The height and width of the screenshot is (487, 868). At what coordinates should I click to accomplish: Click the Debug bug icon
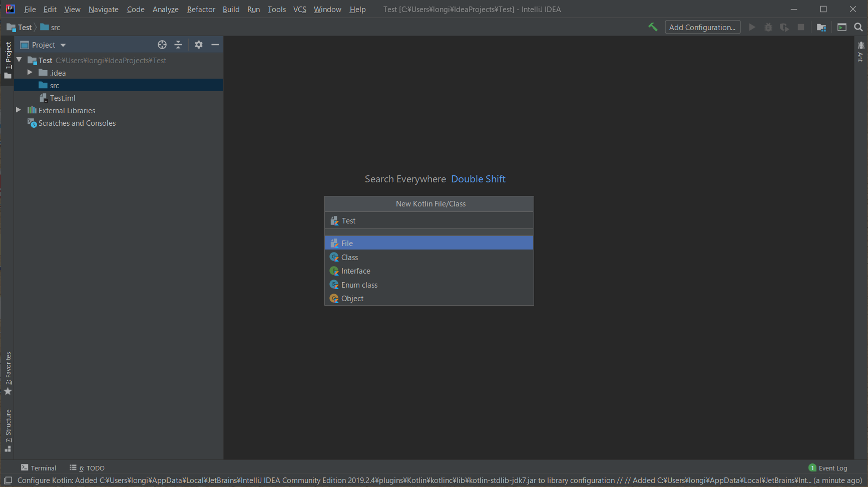tap(768, 27)
